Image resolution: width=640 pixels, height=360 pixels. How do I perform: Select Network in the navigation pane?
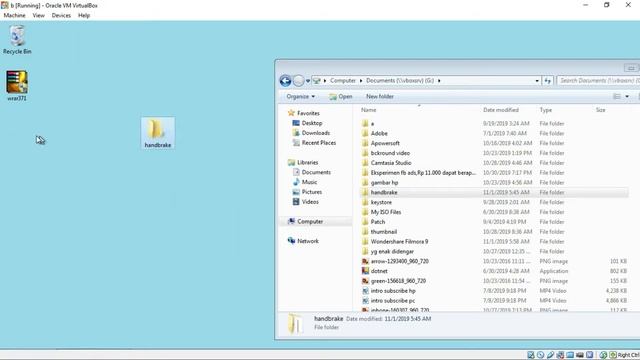[x=303, y=241]
